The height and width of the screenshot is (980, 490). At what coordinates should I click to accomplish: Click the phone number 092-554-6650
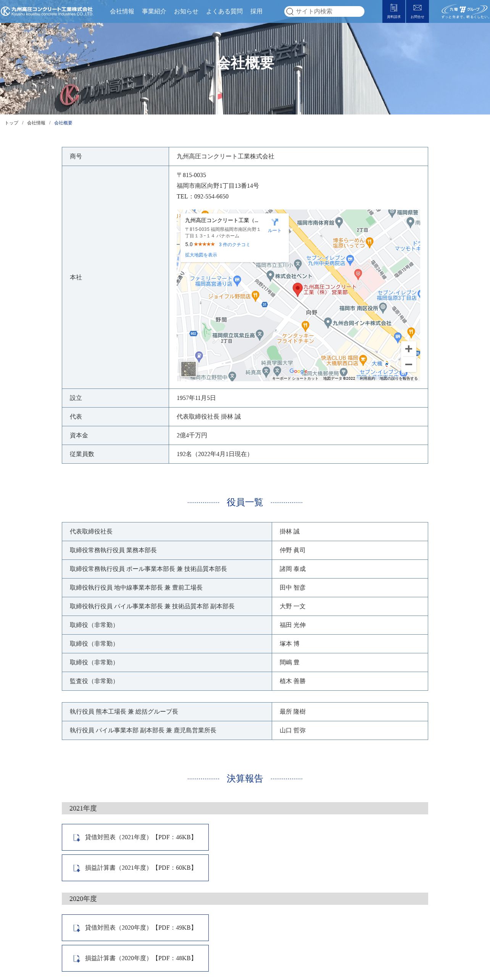pos(211,197)
